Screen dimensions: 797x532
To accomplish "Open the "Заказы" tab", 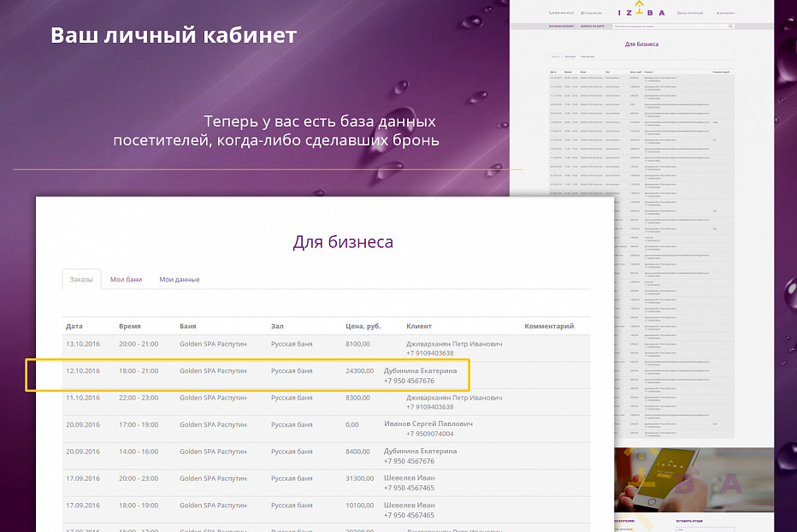I will coord(82,280).
